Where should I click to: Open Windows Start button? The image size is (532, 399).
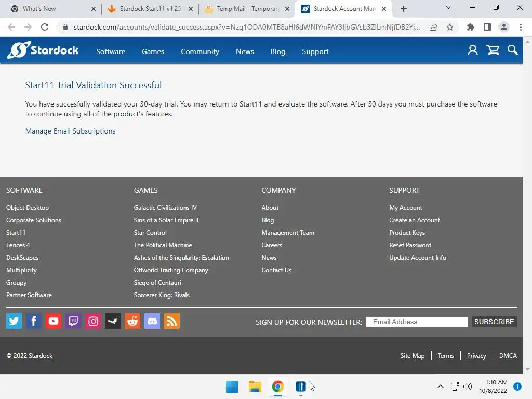(x=232, y=387)
